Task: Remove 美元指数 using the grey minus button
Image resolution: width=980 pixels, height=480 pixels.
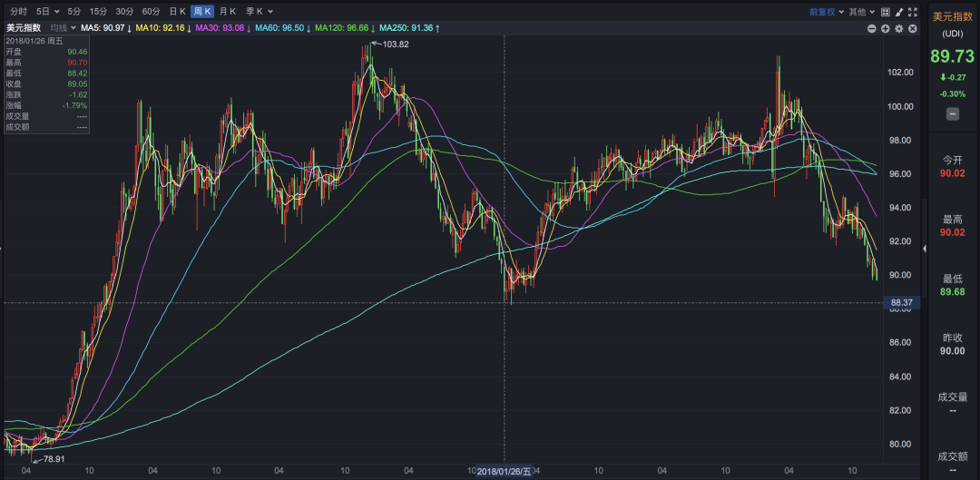Action: 953,113
